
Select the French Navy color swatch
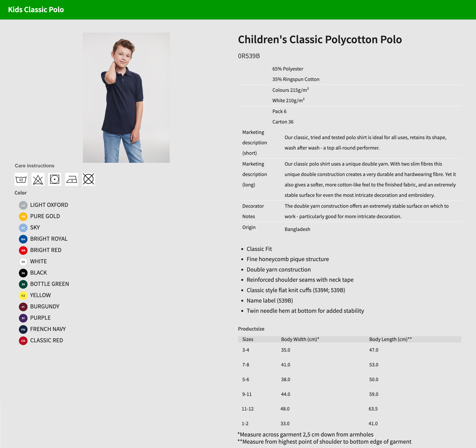coord(23,329)
